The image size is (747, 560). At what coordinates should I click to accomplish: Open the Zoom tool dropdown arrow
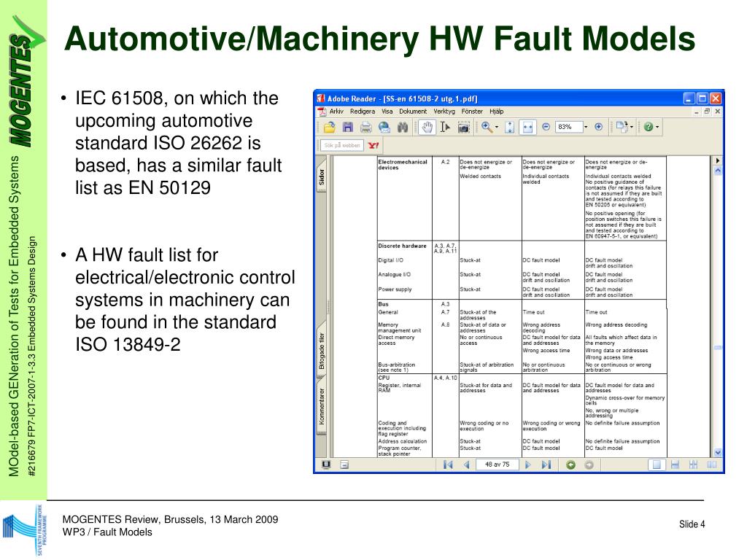tap(496, 127)
